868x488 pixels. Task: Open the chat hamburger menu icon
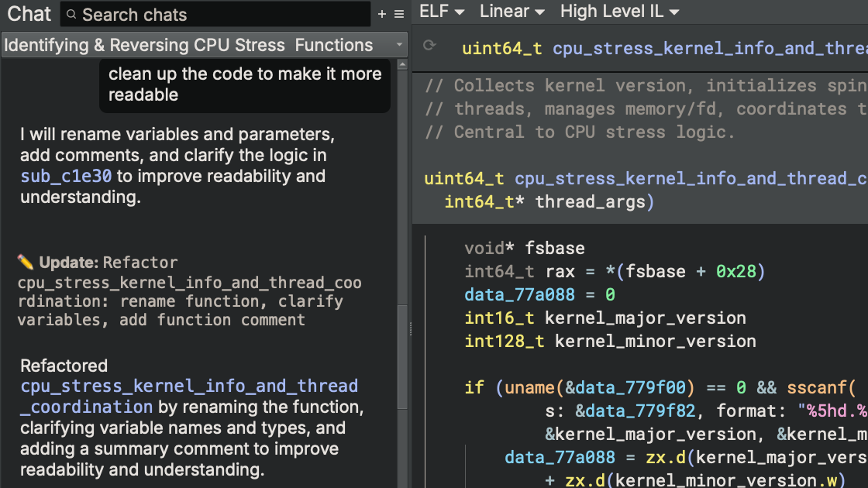click(x=399, y=15)
